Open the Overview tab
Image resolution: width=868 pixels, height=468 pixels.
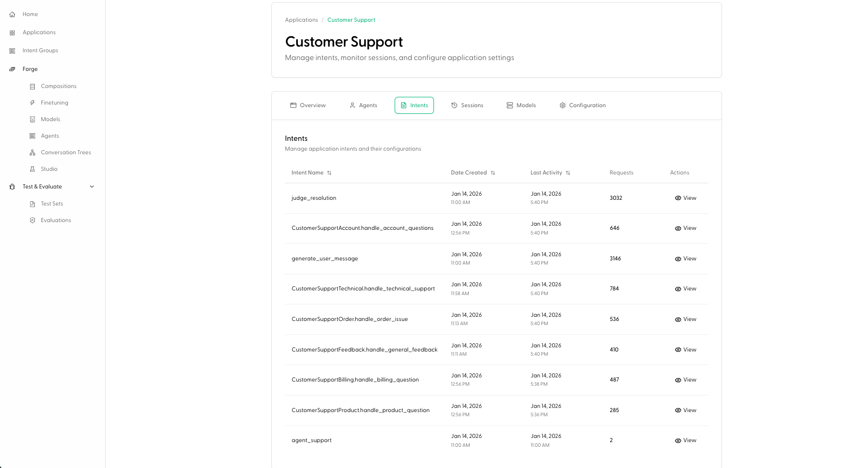(x=308, y=105)
